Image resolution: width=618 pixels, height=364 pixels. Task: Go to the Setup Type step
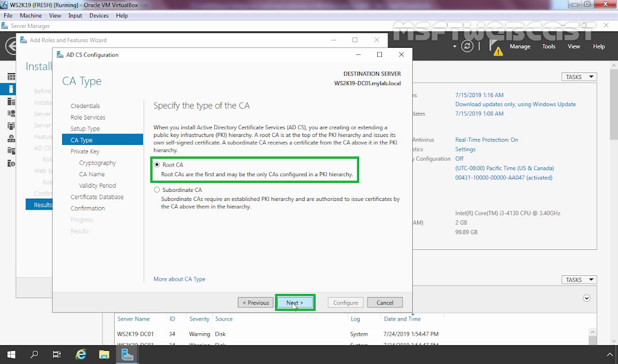(85, 129)
